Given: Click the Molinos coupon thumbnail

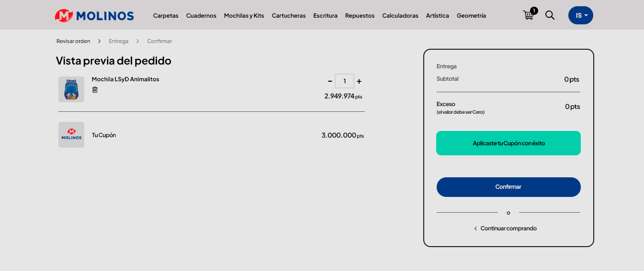Looking at the screenshot, I should [71, 135].
